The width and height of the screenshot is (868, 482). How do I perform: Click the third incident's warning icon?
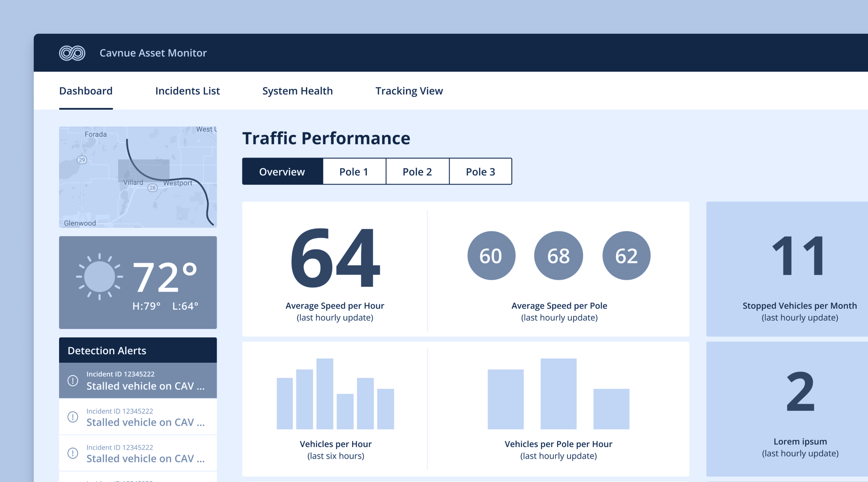[73, 453]
